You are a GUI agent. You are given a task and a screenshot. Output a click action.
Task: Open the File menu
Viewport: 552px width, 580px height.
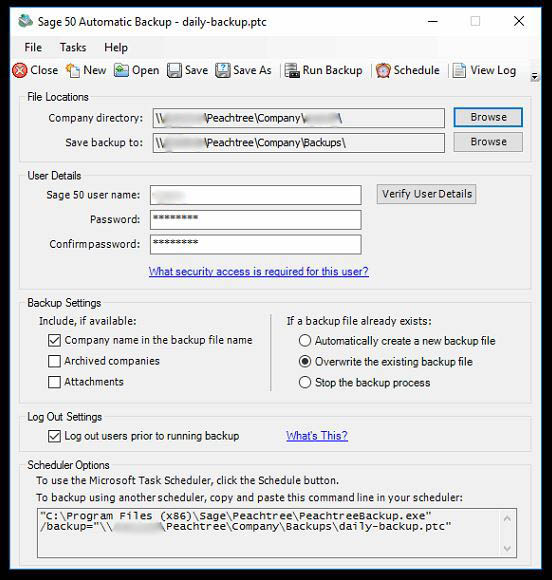point(33,47)
